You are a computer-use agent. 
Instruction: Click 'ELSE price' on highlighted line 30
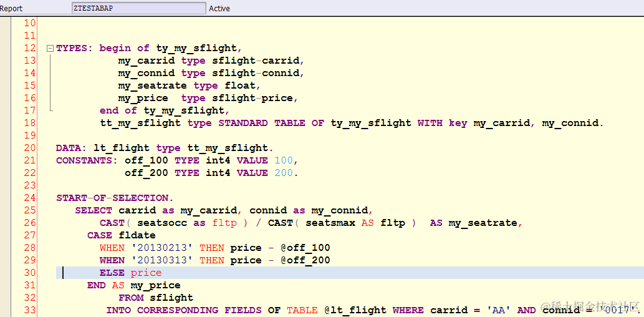[x=130, y=273]
